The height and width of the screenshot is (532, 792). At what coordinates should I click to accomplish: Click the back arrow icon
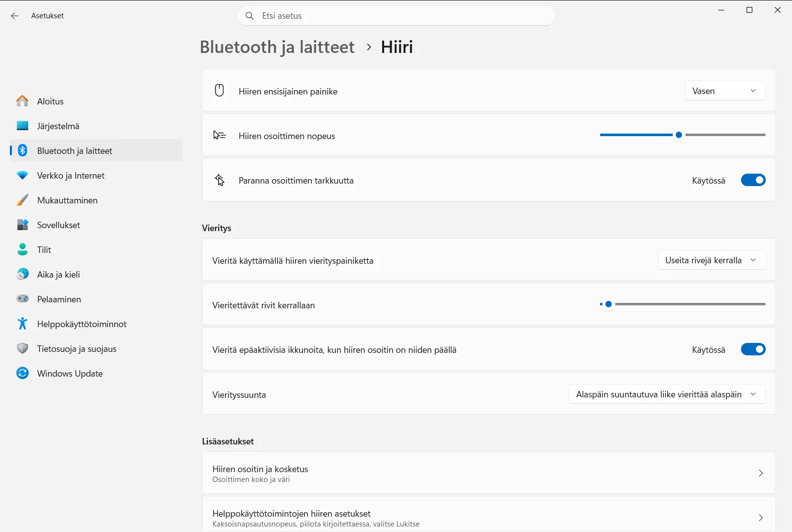coord(15,16)
